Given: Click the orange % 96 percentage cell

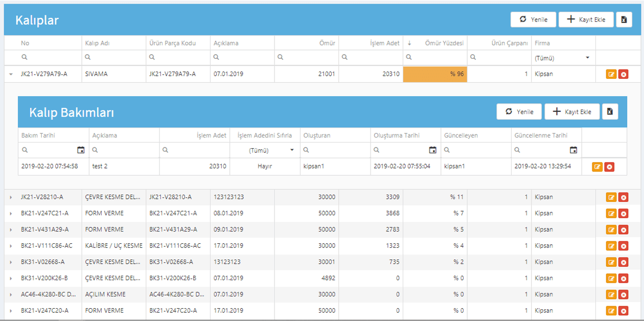Looking at the screenshot, I should pyautogui.click(x=435, y=74).
